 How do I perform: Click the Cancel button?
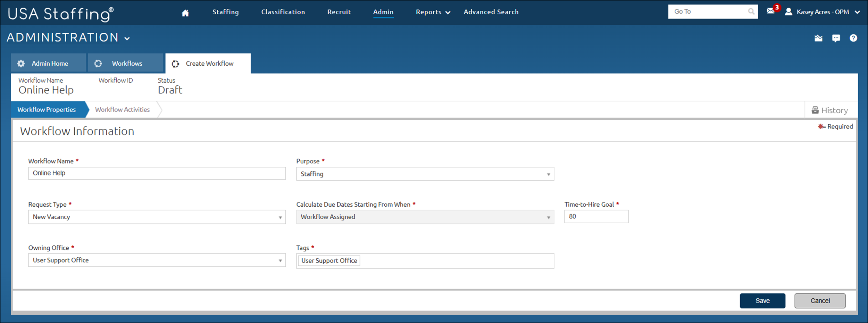(820, 301)
